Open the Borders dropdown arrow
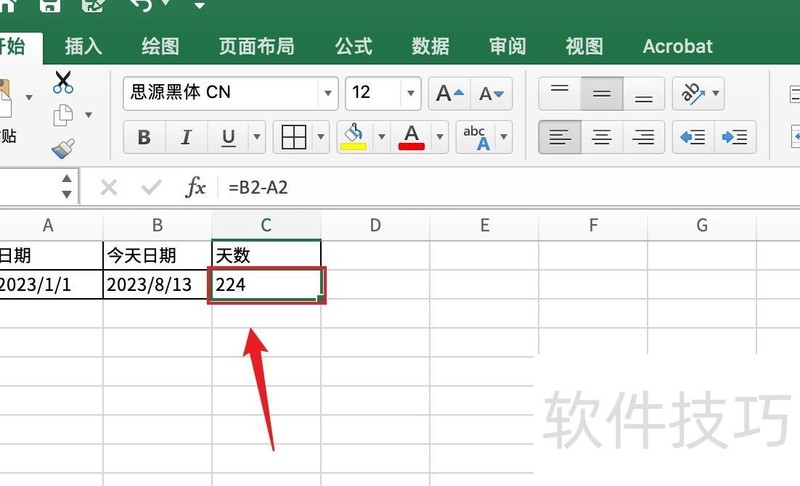The image size is (800, 486). click(x=320, y=137)
